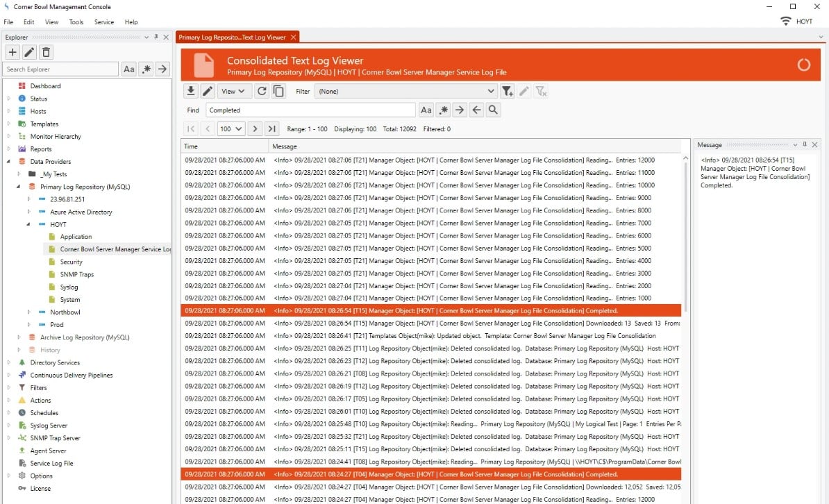Click the Explorer delete trash icon

click(x=46, y=52)
